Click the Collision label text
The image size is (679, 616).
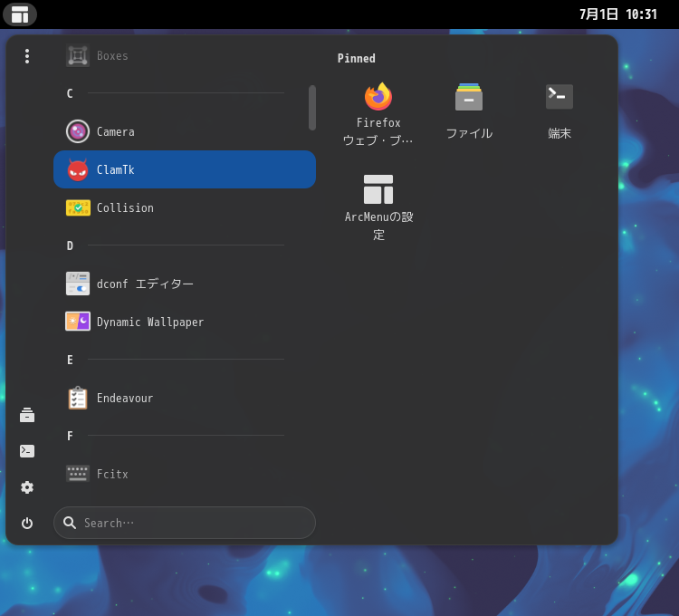(x=125, y=208)
